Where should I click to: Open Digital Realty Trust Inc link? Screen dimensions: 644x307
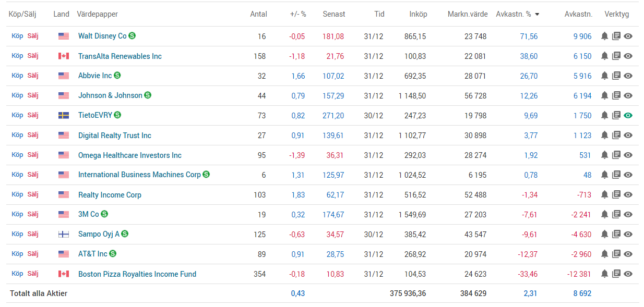pos(115,136)
